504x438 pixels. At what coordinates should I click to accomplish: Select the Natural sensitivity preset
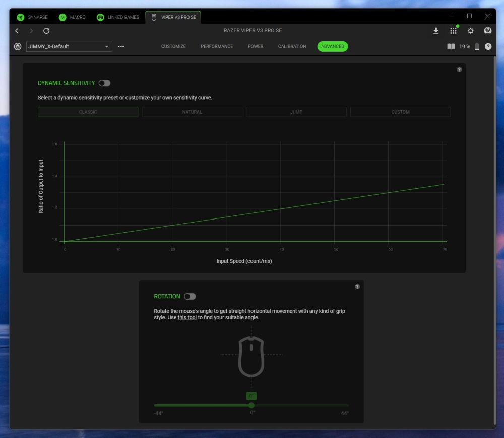click(x=192, y=112)
